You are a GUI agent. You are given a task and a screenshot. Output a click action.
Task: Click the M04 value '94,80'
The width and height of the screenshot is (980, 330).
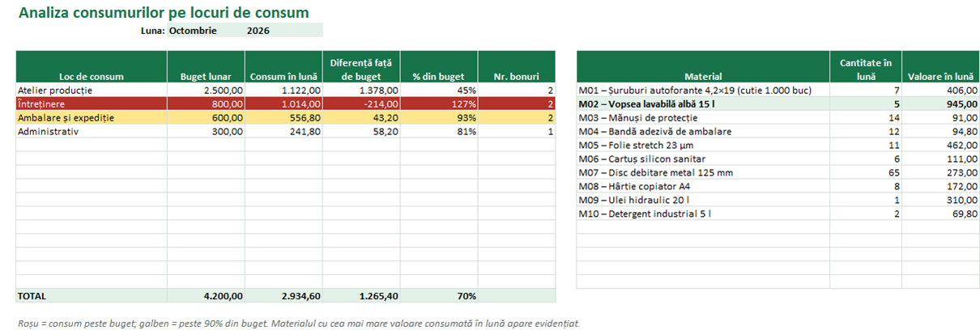pos(940,132)
